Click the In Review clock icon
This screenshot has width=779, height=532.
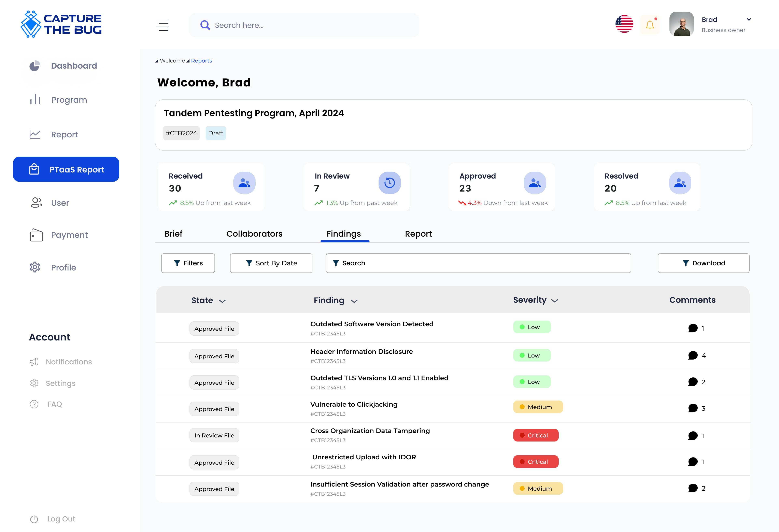[x=389, y=183]
